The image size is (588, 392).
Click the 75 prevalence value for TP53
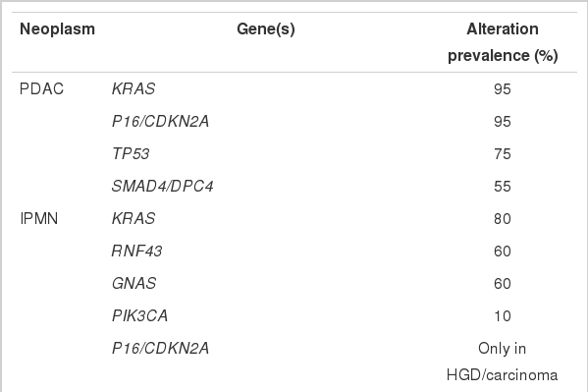[503, 154]
